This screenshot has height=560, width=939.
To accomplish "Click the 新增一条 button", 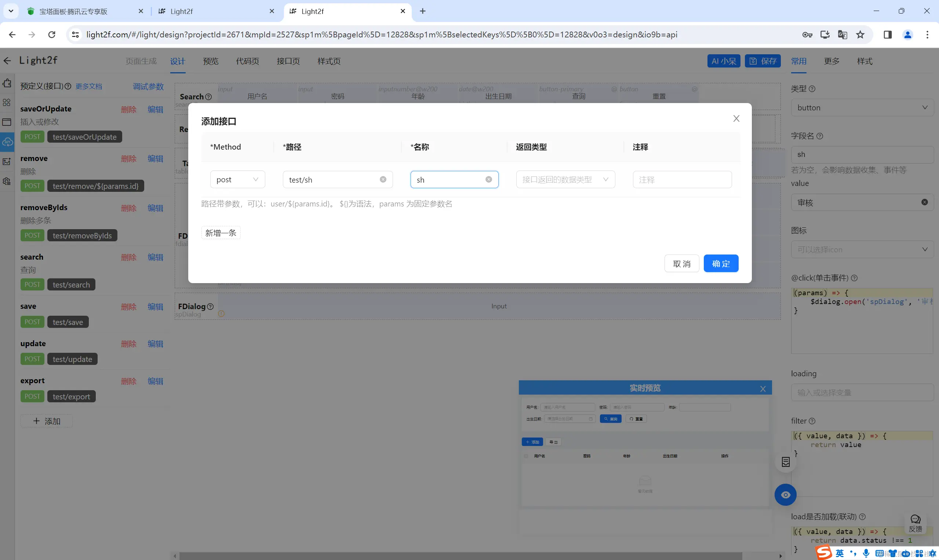I will 221,233.
